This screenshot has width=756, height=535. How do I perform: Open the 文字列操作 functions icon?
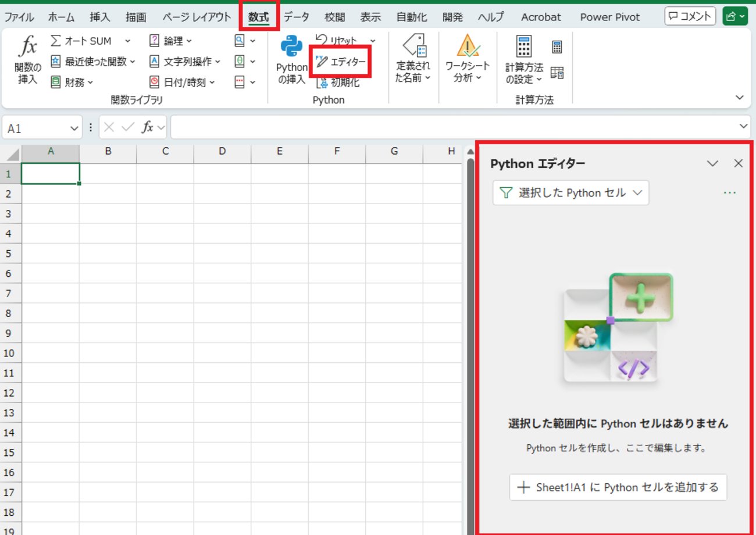[x=154, y=61]
